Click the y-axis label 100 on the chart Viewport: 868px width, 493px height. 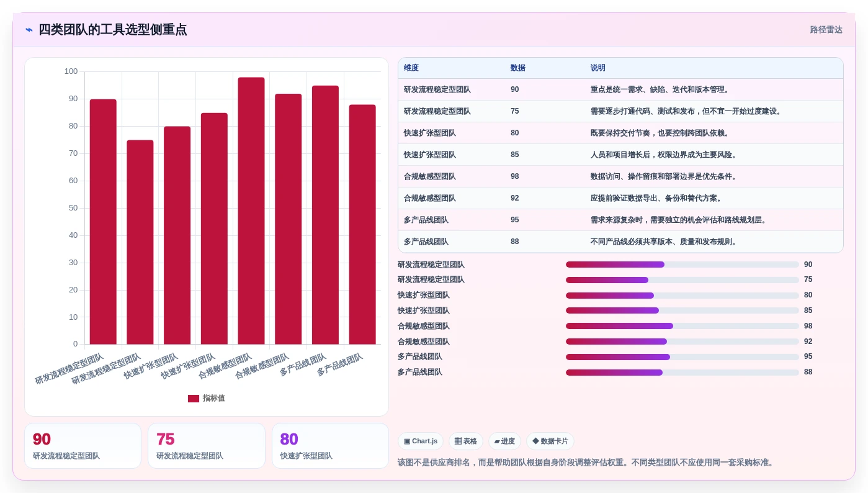(x=71, y=71)
